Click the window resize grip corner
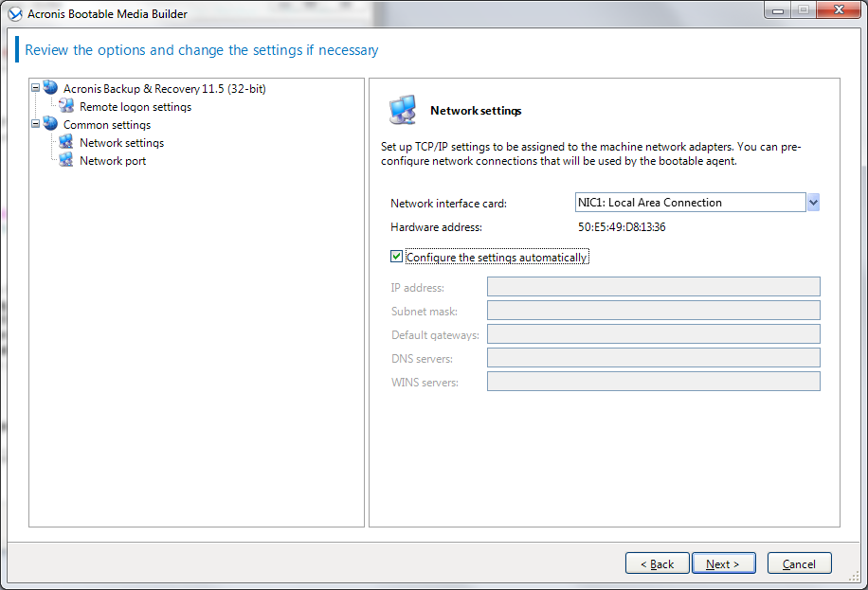 click(854, 577)
